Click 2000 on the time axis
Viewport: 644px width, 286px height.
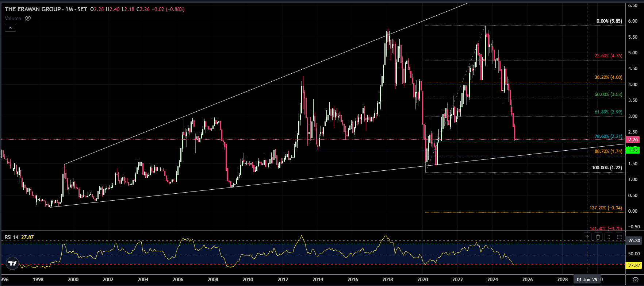[73, 280]
